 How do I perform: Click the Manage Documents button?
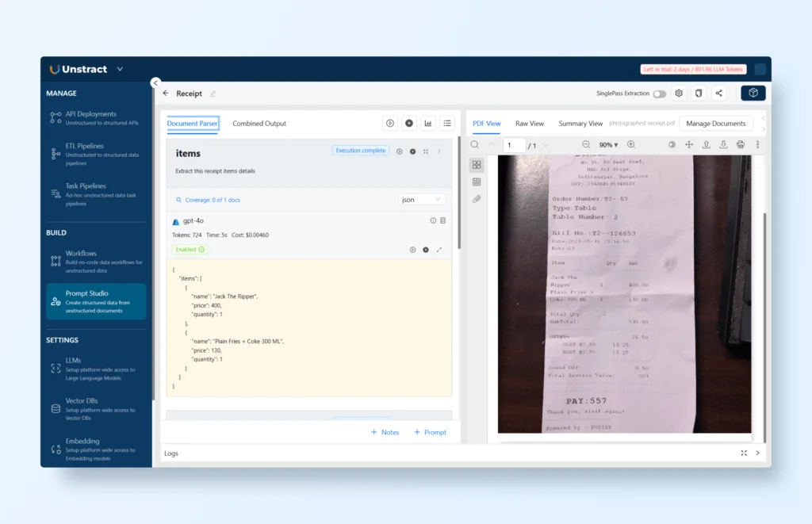(x=715, y=124)
